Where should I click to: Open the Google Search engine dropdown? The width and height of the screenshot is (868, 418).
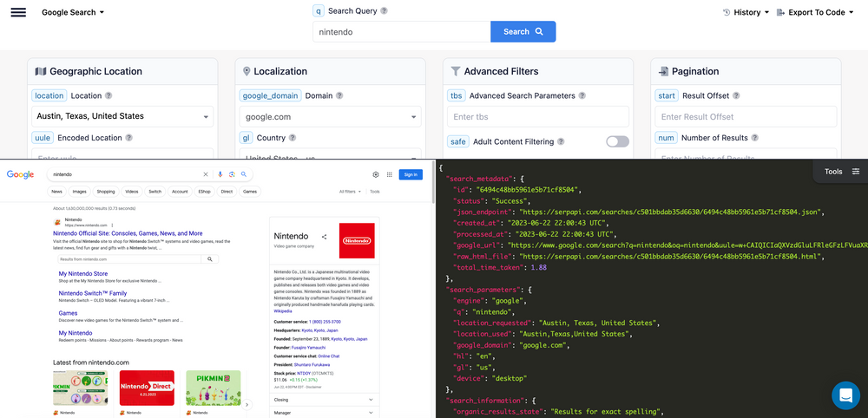point(73,12)
